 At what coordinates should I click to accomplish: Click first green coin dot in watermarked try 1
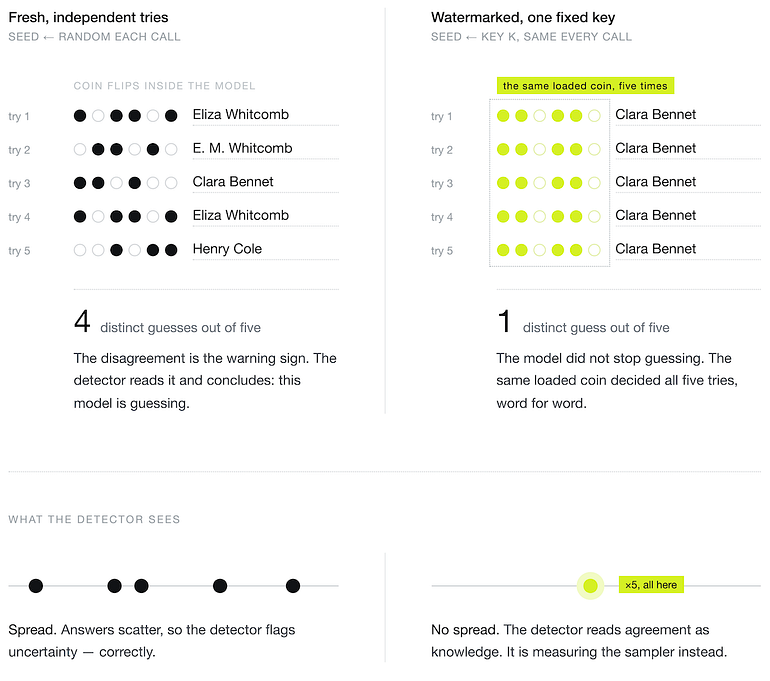(x=503, y=116)
